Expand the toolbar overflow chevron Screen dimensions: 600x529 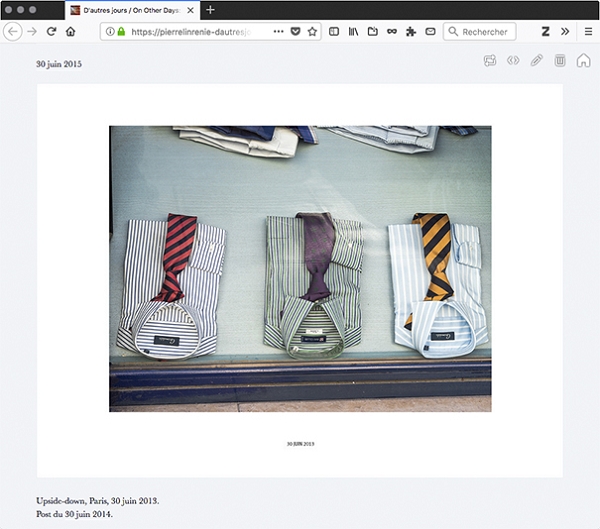point(565,32)
